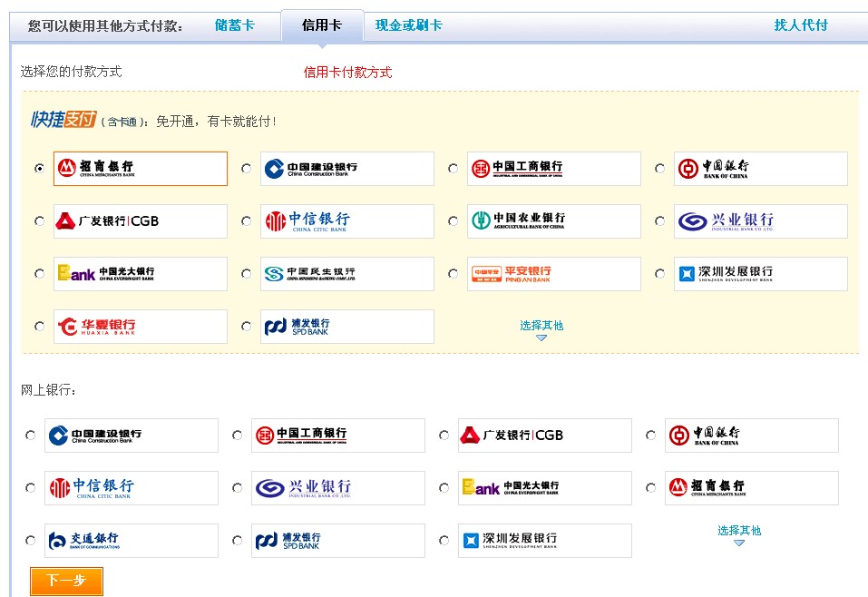Switch to the 信用卡 tab

[322, 25]
